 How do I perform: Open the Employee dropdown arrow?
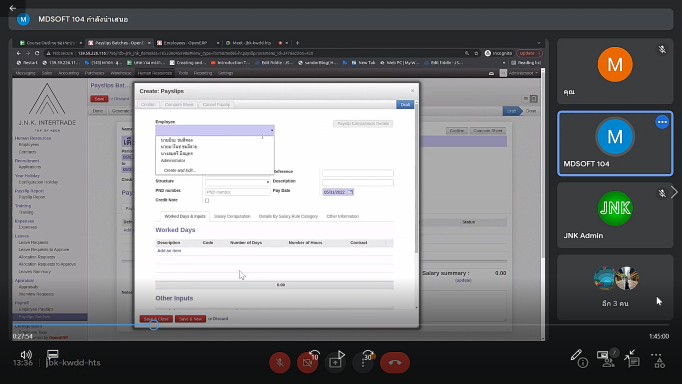(x=272, y=130)
